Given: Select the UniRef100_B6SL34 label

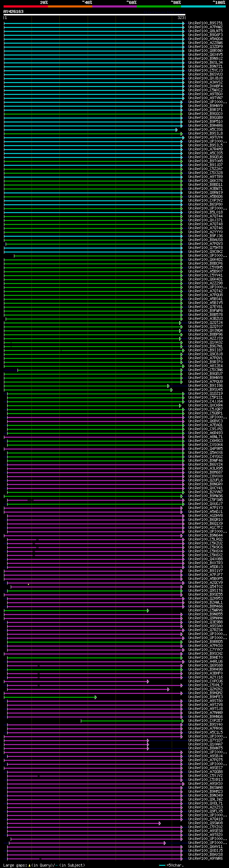Looking at the screenshot, I should click(x=205, y=63).
